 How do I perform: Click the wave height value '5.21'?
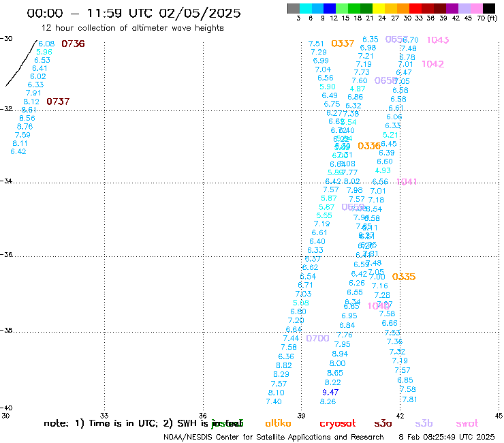pos(390,135)
